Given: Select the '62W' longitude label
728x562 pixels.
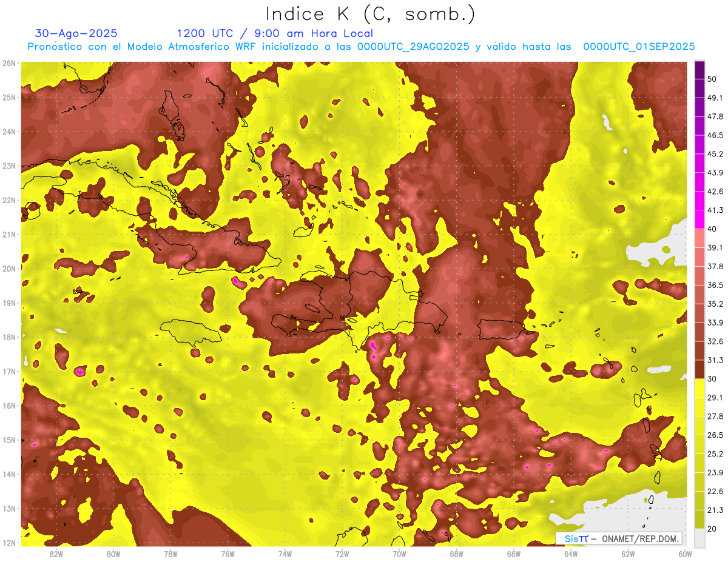Looking at the screenshot, I should click(x=628, y=554).
